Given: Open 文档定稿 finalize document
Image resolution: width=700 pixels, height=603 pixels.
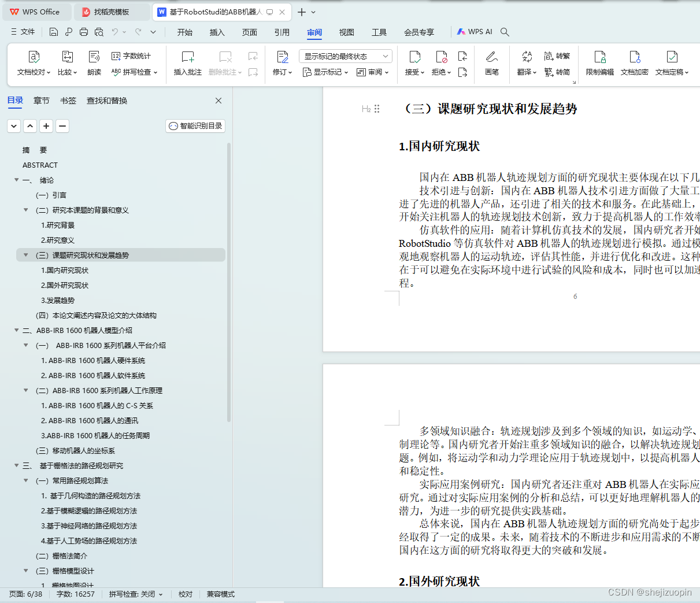Looking at the screenshot, I should pos(672,63).
